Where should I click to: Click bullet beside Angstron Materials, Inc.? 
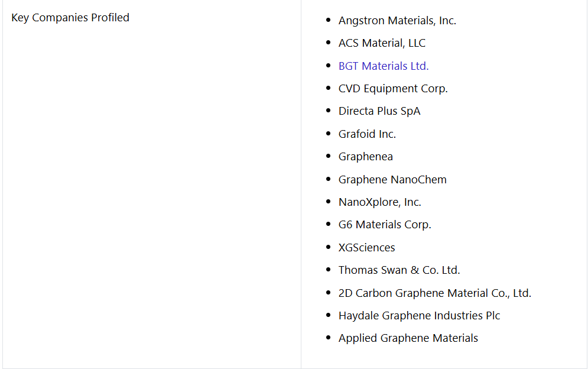pyautogui.click(x=329, y=20)
